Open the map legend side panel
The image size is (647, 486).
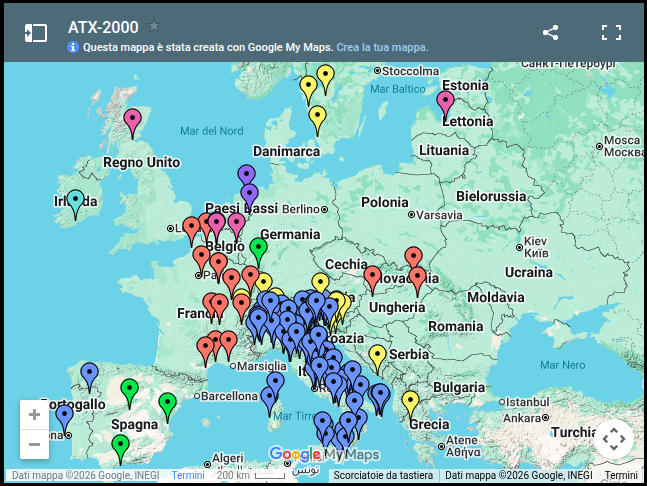35,33
